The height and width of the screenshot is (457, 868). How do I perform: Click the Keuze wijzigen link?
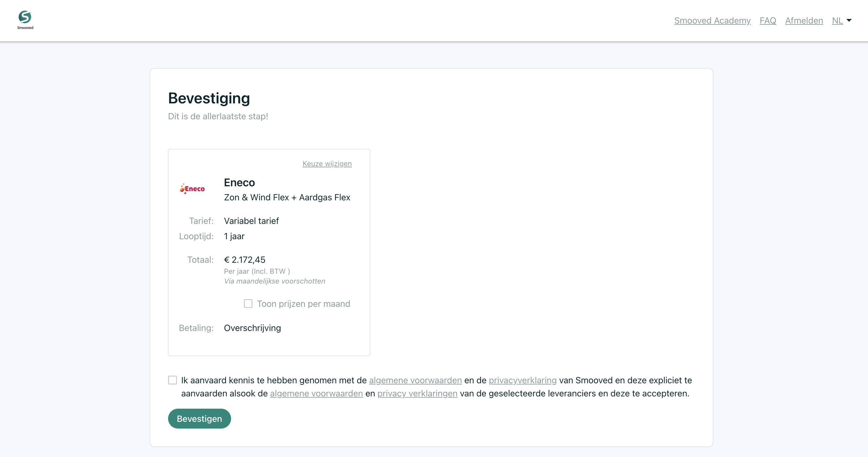click(x=327, y=164)
